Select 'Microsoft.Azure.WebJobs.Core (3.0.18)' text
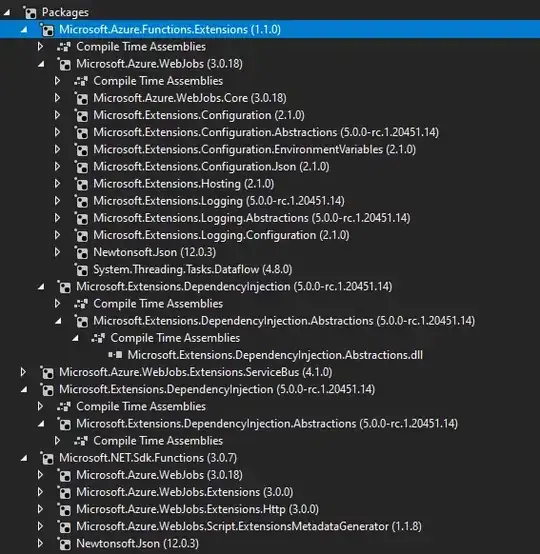The width and height of the screenshot is (540, 554). coord(190,98)
